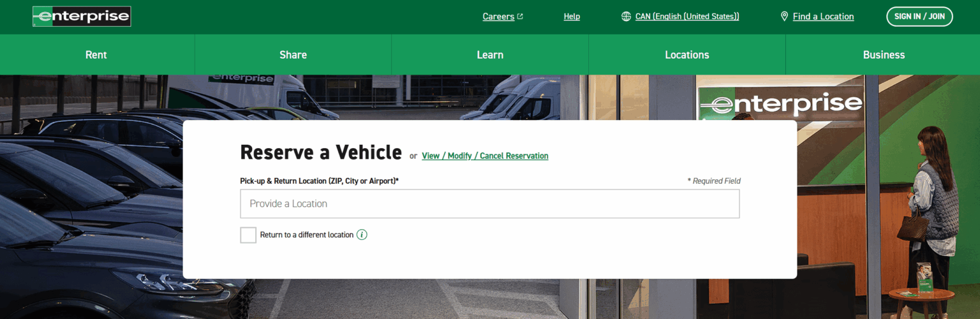Open the Locations menu

[x=687, y=55]
